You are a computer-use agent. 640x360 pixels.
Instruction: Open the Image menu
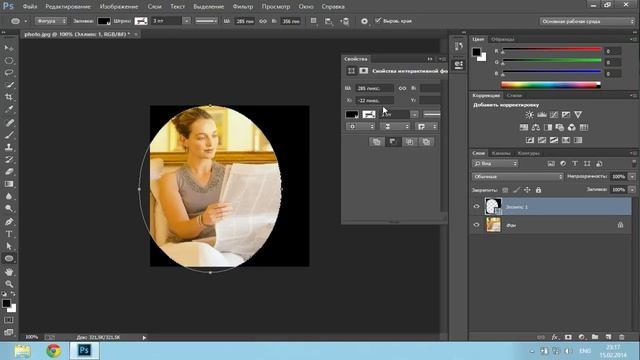tap(119, 7)
